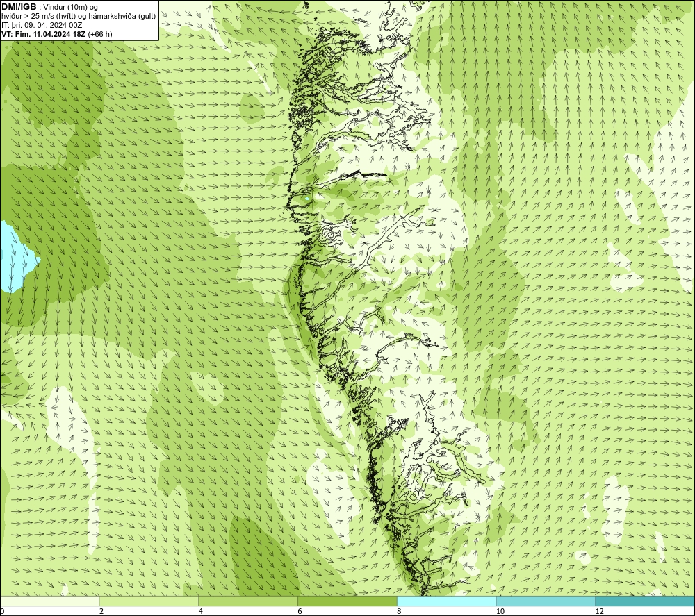The image size is (695, 616).
Task: Click the legend scale label '12'
Action: pyautogui.click(x=600, y=611)
